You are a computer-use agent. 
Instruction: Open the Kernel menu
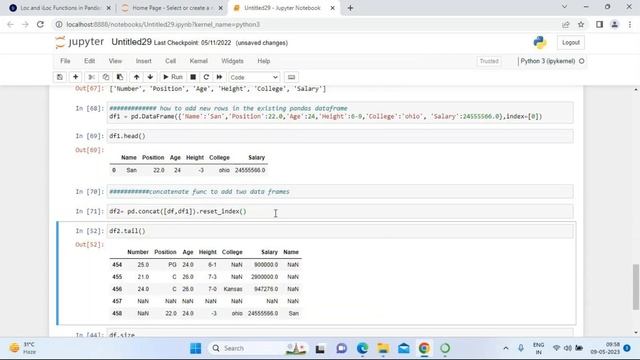(199, 61)
